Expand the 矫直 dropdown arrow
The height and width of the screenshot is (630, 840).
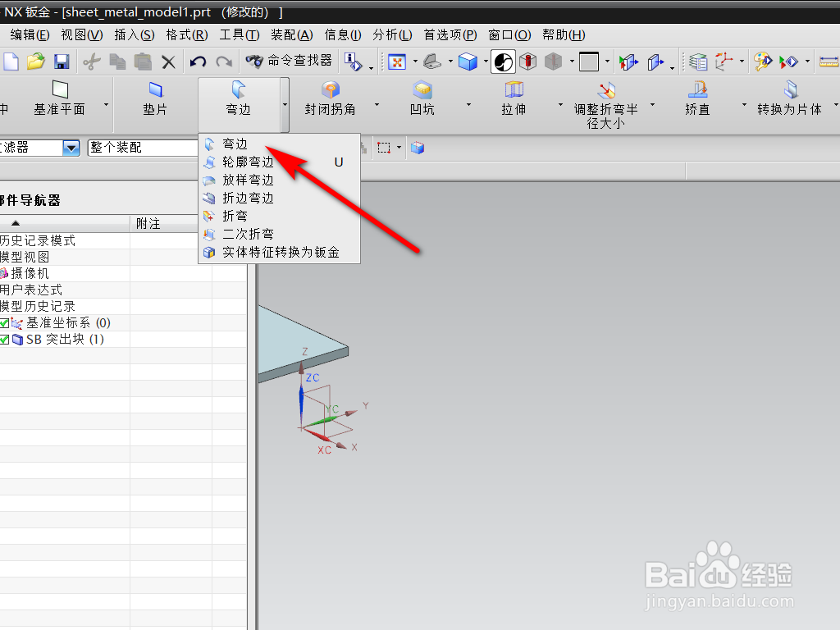744,104
